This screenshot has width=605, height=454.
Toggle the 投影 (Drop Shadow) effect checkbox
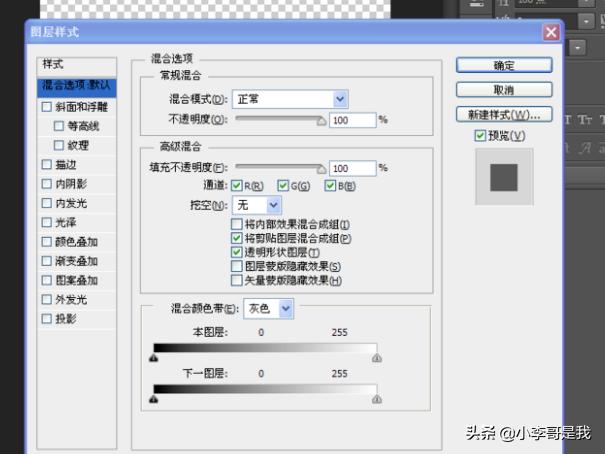point(46,319)
